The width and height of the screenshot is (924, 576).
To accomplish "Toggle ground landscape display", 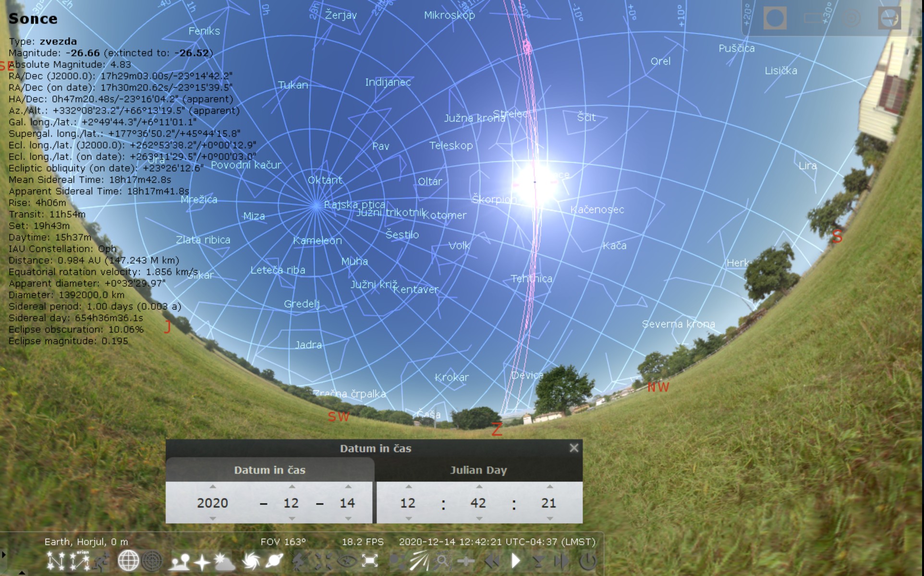I will 179,561.
